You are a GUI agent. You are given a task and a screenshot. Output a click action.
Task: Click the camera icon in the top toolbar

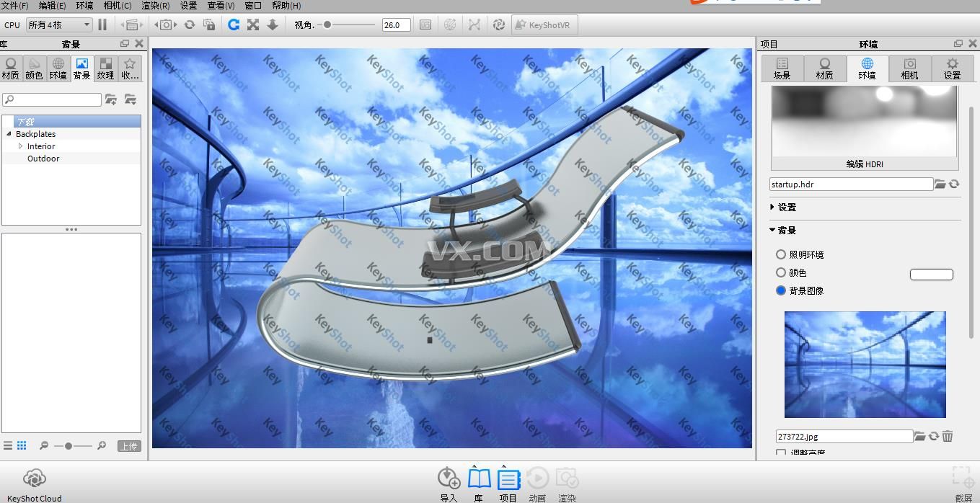coord(165,25)
